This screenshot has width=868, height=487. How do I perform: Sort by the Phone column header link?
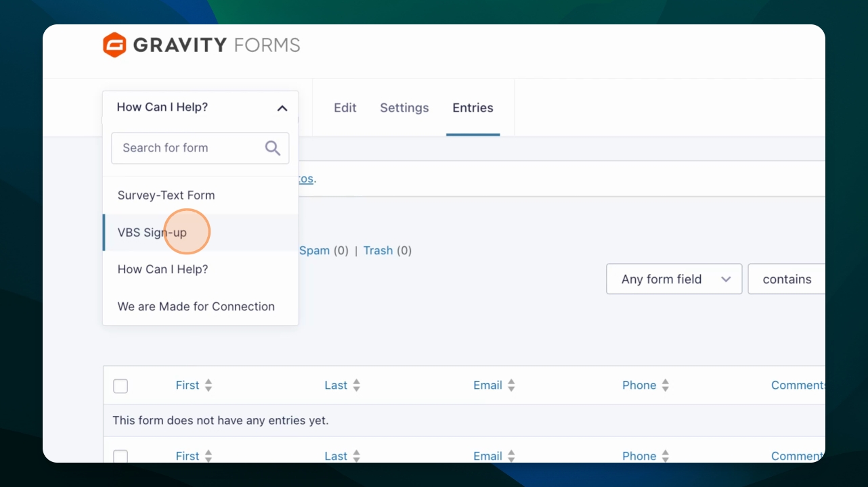pos(639,386)
